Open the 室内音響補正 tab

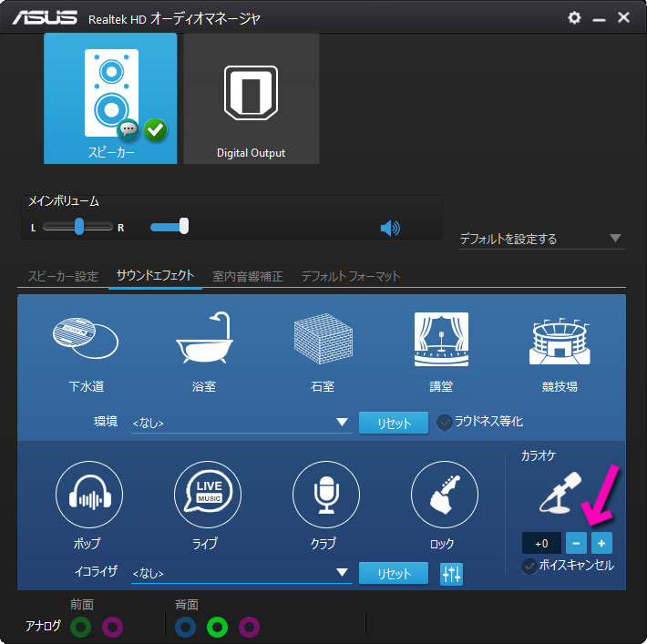pyautogui.click(x=248, y=276)
